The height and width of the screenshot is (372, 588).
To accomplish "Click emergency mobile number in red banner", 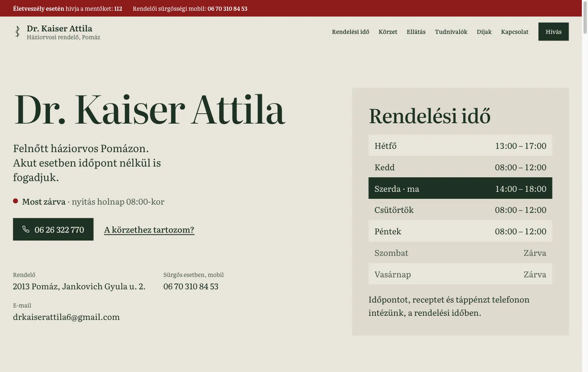I will [228, 9].
